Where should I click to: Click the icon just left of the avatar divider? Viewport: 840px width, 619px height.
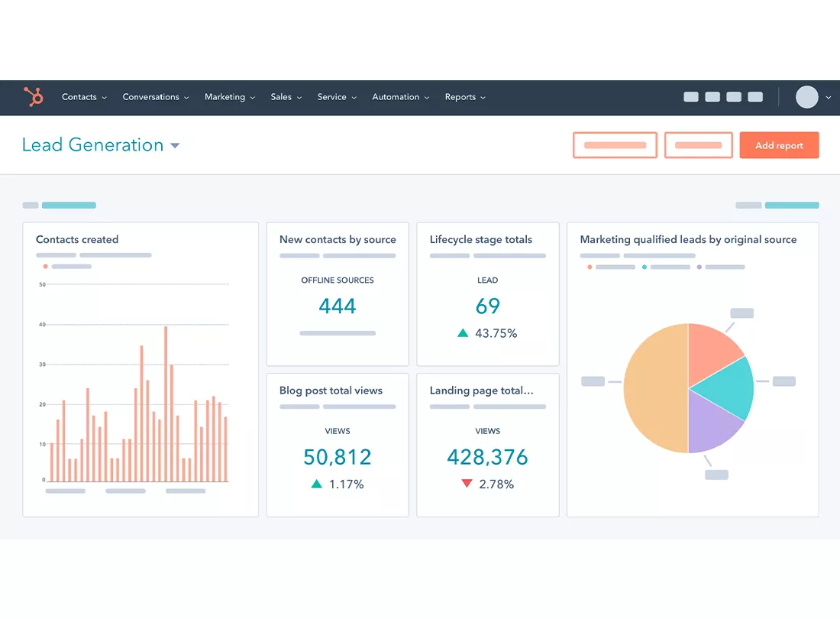point(754,97)
